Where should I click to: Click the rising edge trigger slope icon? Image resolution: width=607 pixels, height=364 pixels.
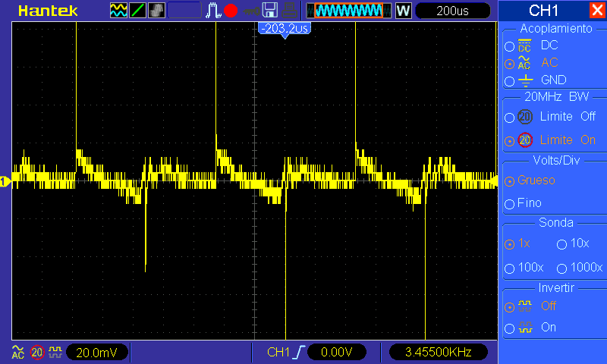click(x=299, y=352)
